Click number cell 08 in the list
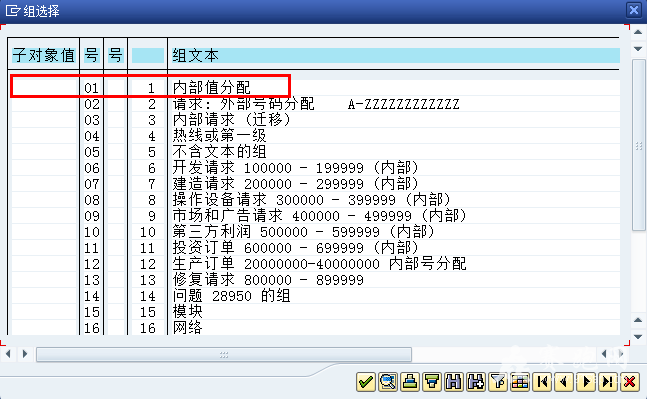Viewport: 647px width, 399px height. pos(92,200)
